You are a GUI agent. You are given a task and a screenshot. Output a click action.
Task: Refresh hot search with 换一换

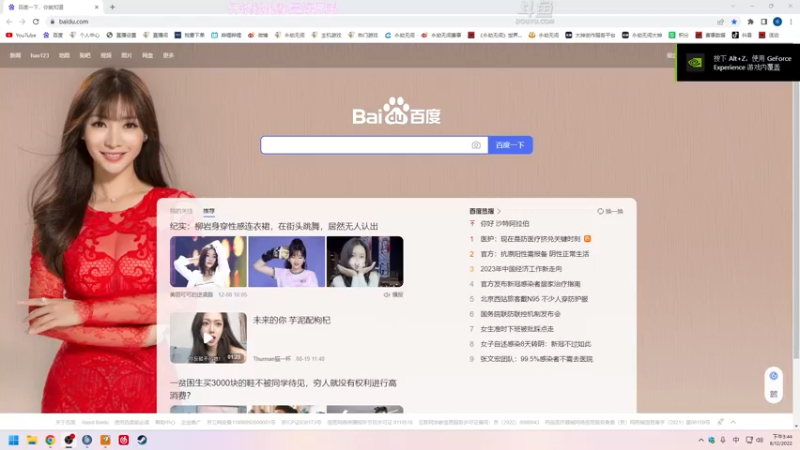tap(610, 211)
